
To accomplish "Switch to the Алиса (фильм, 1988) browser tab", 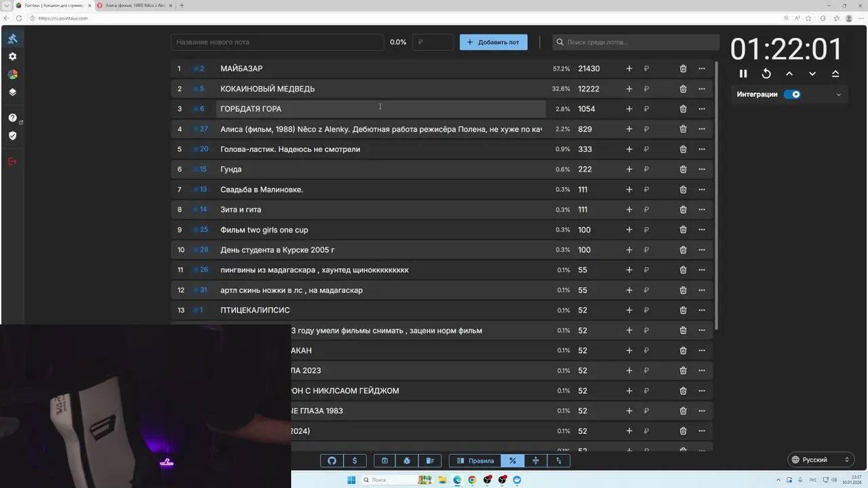I will [134, 5].
